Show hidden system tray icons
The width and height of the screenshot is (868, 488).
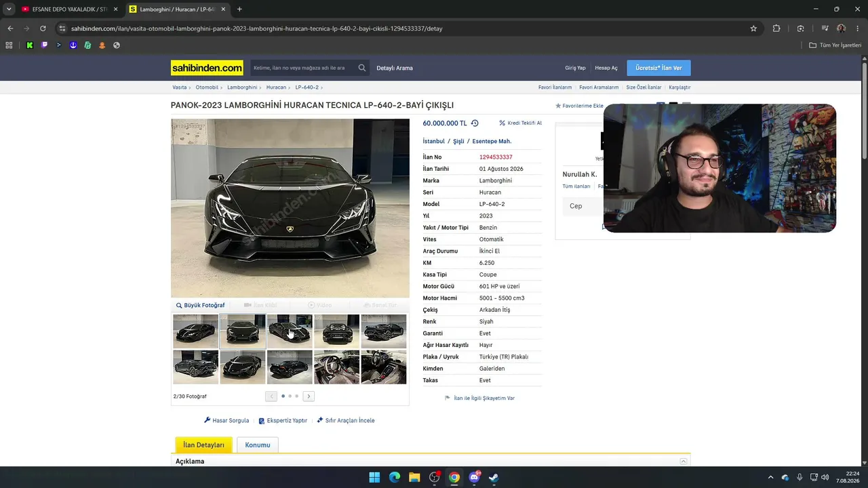[x=770, y=477]
